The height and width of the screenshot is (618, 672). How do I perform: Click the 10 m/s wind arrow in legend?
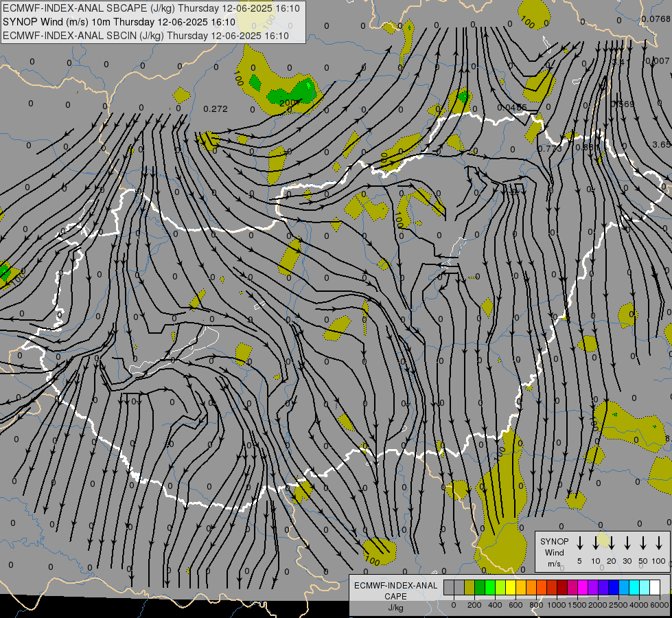click(x=595, y=543)
